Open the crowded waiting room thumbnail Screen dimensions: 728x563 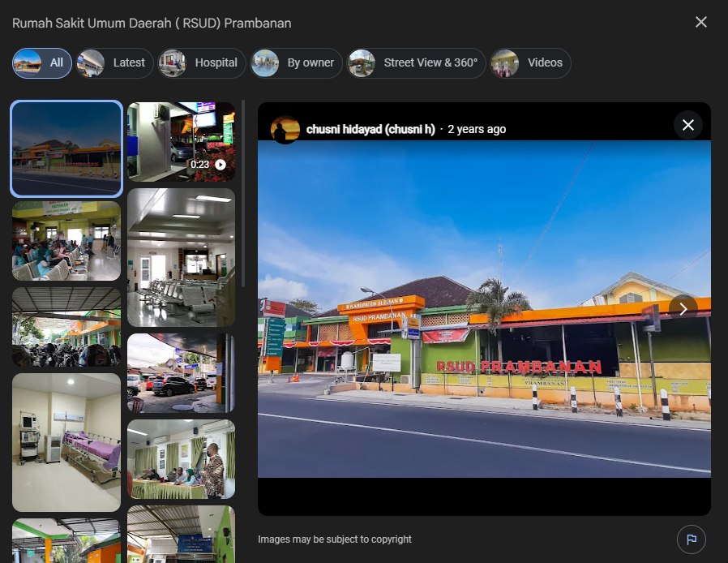(66, 241)
